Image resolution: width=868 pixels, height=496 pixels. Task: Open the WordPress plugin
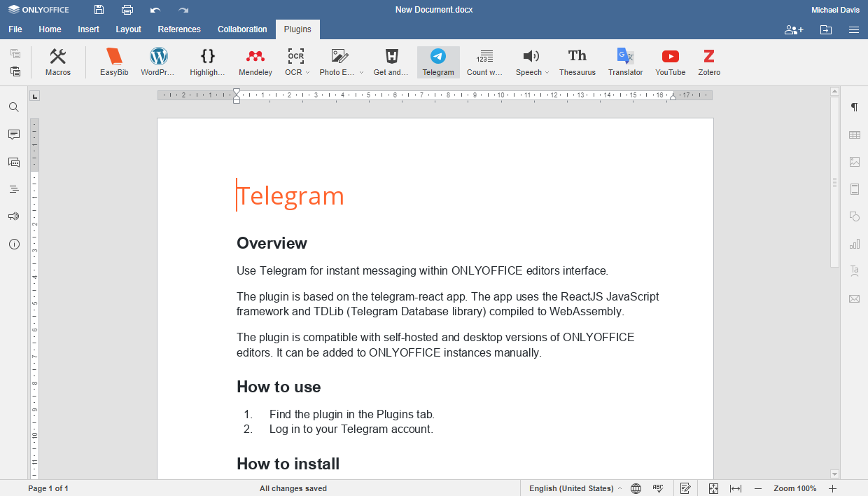click(158, 62)
